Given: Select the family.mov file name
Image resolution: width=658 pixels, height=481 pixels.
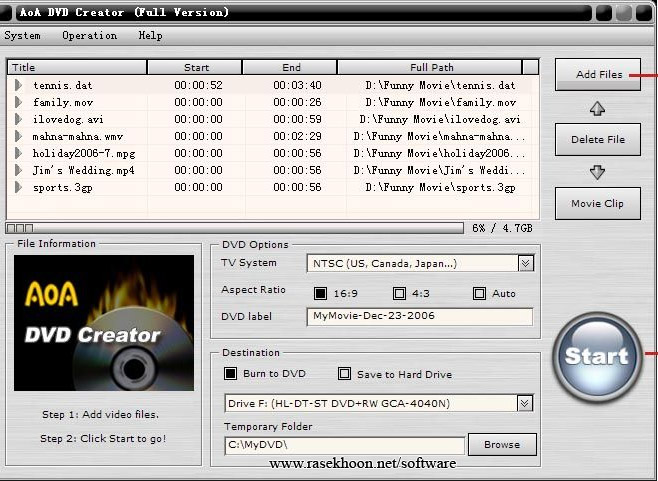Looking at the screenshot, I should 63,102.
